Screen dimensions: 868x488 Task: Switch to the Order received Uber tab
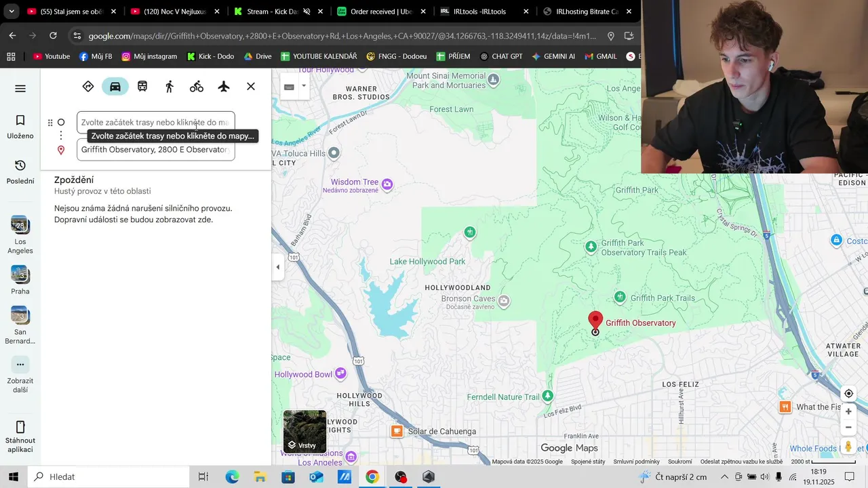[x=381, y=12]
